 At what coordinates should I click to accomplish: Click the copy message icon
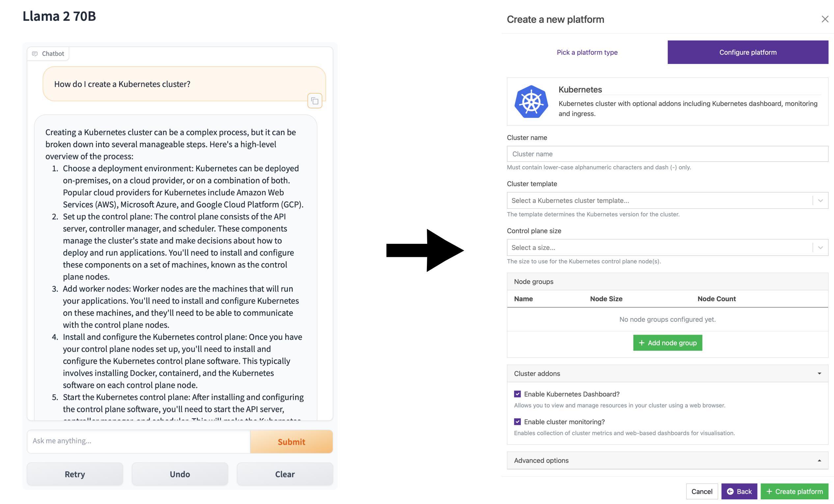click(x=315, y=101)
